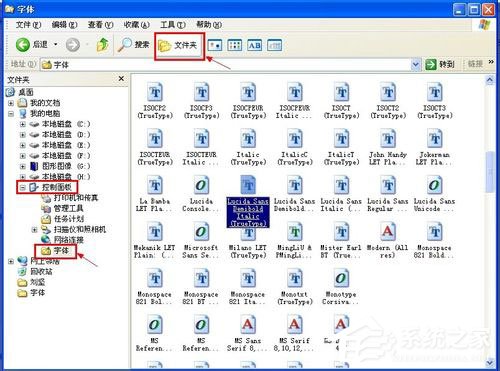Select the details view toolbar icon
500x371 pixels.
point(275,45)
